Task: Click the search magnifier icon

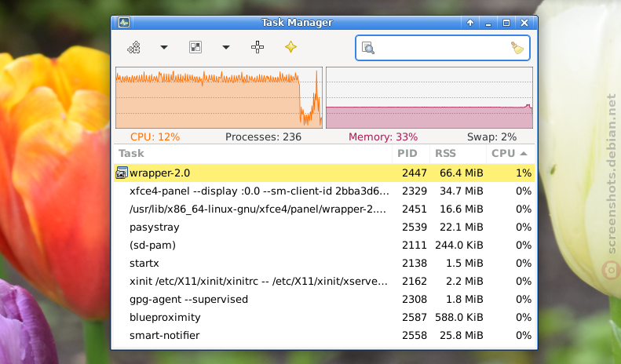Action: click(368, 48)
